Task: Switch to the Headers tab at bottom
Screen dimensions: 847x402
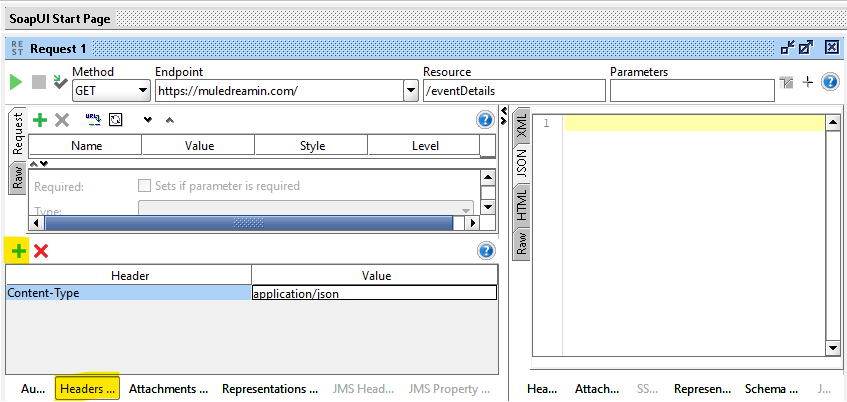Action: click(x=87, y=389)
